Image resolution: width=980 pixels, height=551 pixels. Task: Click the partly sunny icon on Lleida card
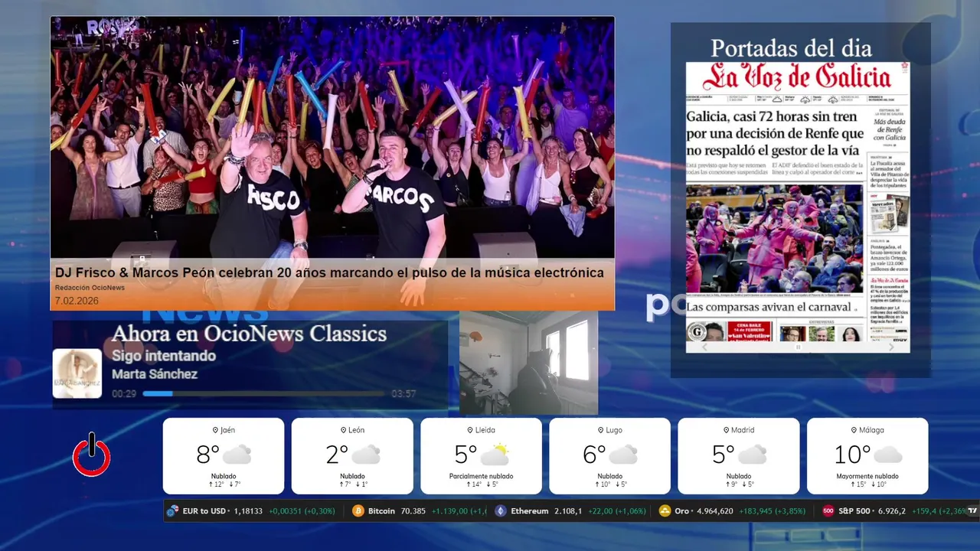(x=495, y=455)
